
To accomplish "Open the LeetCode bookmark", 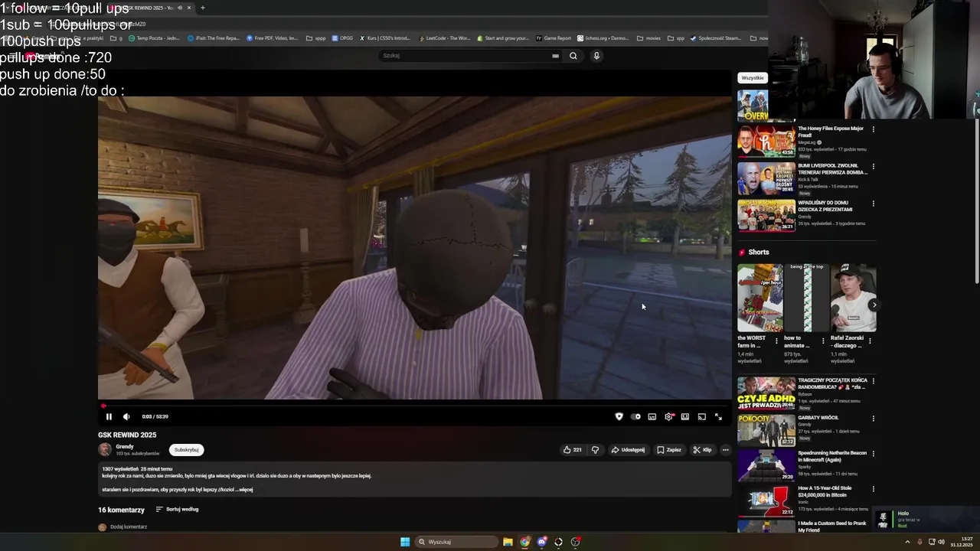I will tap(445, 38).
